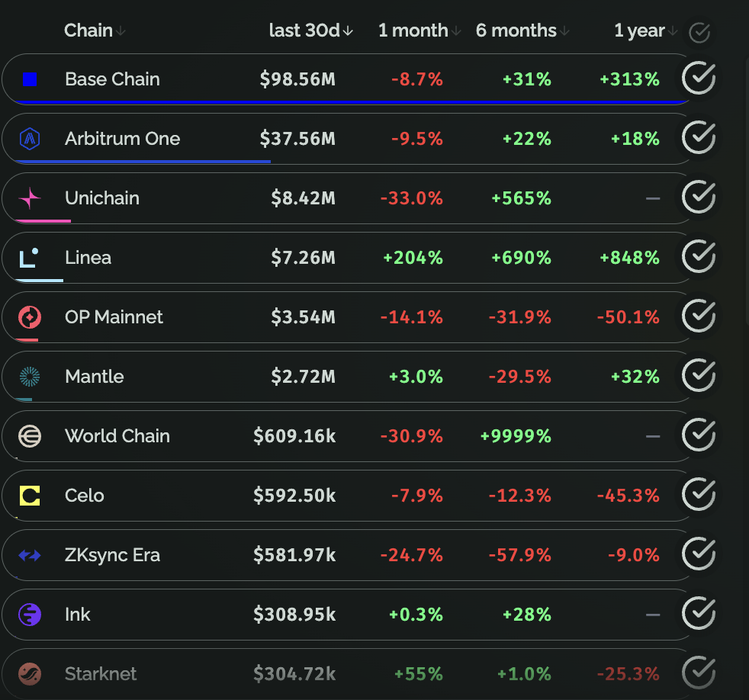
Task: Toggle the checkmark for Base Chain row
Action: click(x=698, y=78)
